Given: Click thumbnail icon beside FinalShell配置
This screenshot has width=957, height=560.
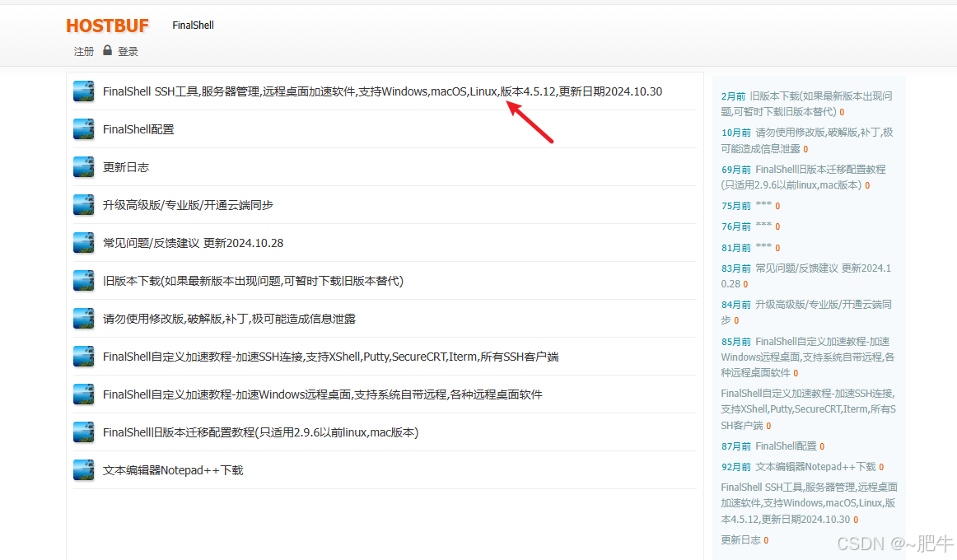Looking at the screenshot, I should [84, 129].
